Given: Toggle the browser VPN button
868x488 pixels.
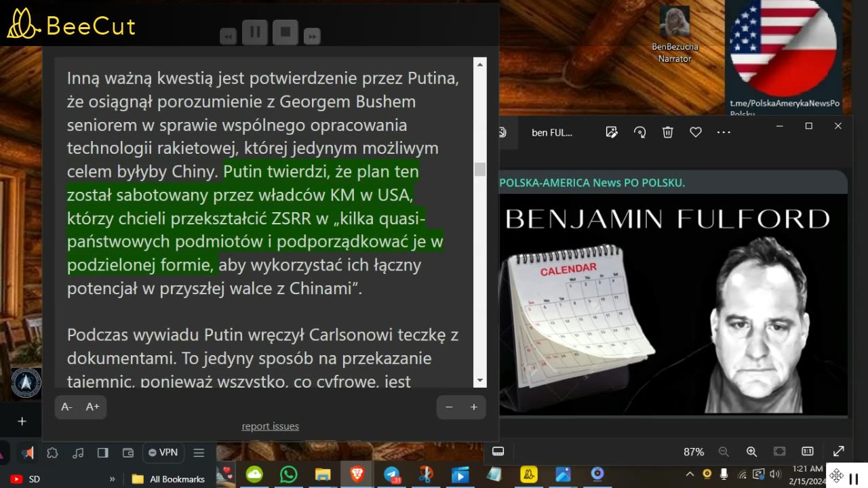Looking at the screenshot, I should (163, 453).
